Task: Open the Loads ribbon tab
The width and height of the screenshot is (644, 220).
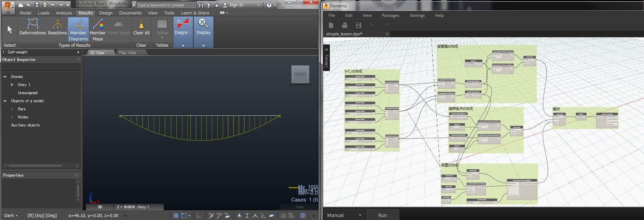Action: [43, 13]
